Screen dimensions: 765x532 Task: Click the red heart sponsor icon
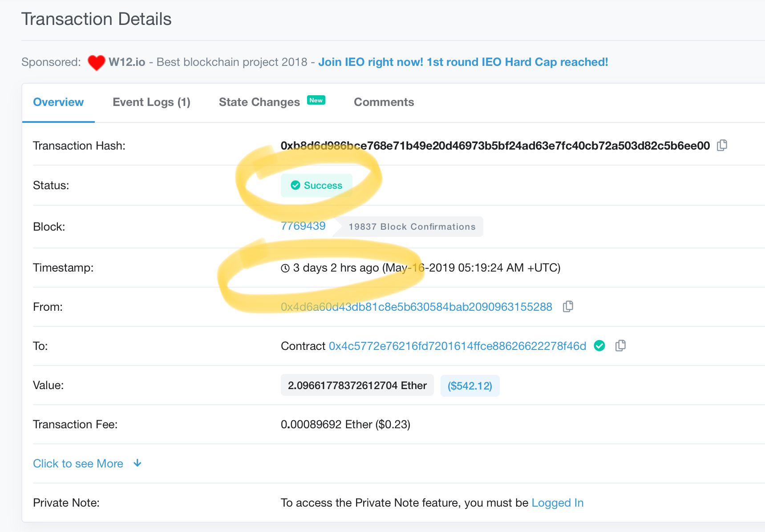pyautogui.click(x=96, y=62)
